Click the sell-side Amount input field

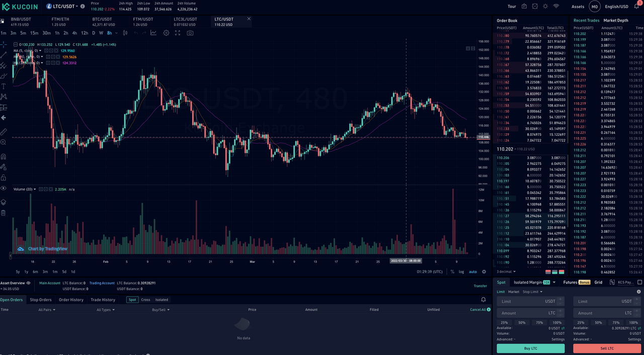607,313
